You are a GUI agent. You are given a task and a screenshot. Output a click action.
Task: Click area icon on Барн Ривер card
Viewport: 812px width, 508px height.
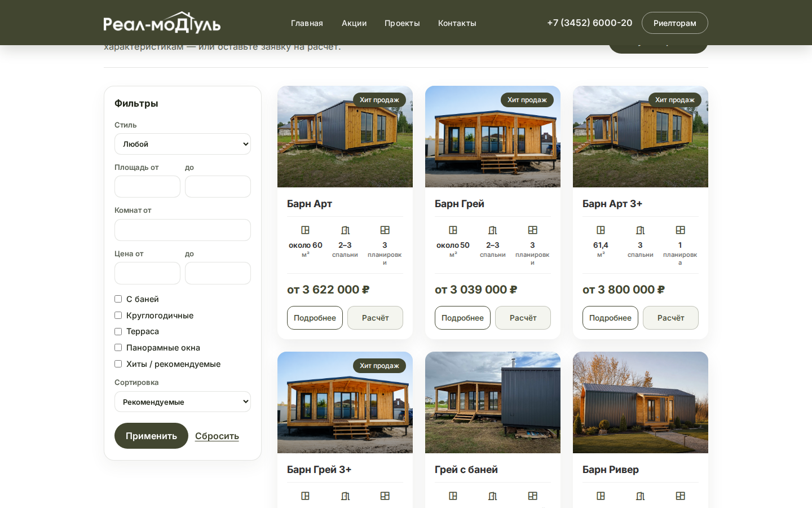point(601,496)
